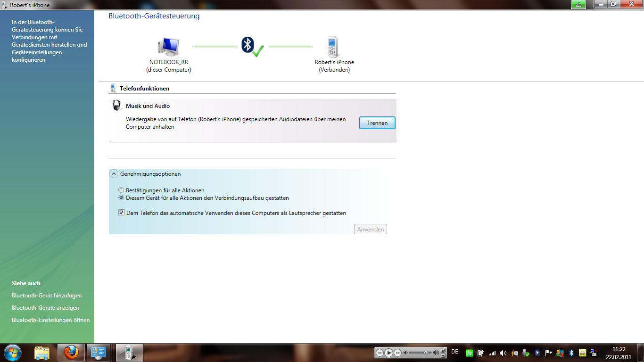Screen dimensions: 644x362
Task: Uncheck automatic speaker usage checkbox
Action: (x=122, y=213)
